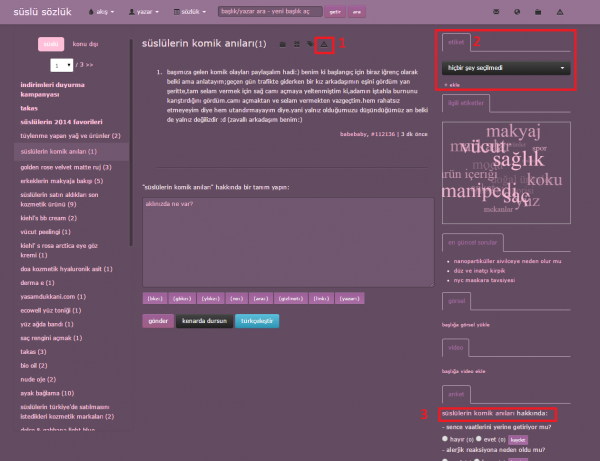This screenshot has width=600, height=461.
Task: Click the first list icon beside the title
Action: click(283, 45)
